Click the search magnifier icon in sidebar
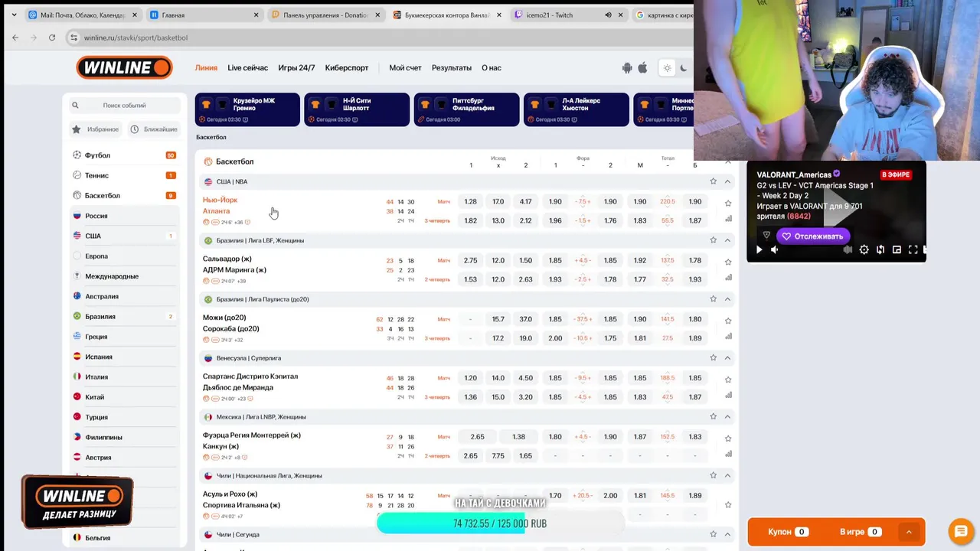Screen dimensions: 980x551 pyautogui.click(x=75, y=106)
